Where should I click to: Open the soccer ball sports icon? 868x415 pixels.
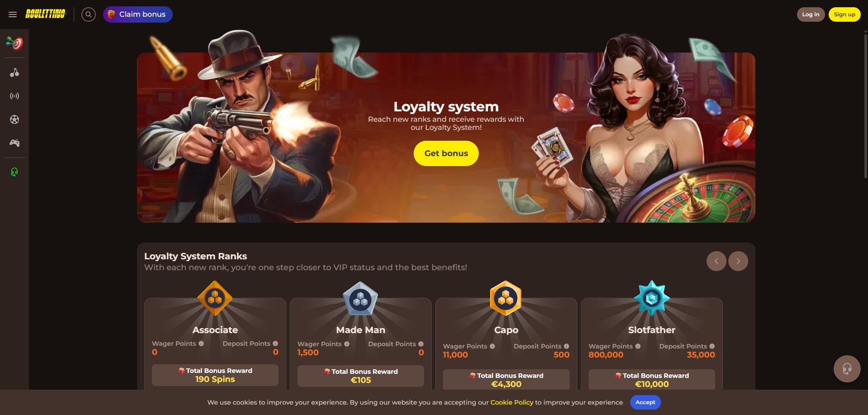[x=14, y=119]
